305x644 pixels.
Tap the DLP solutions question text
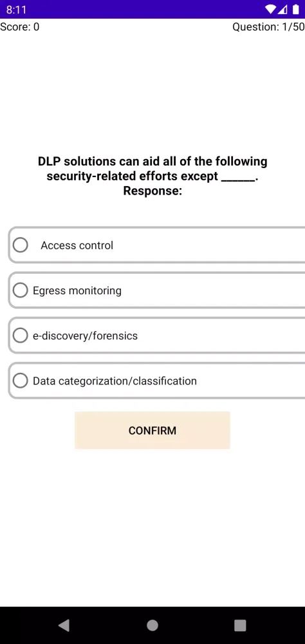(152, 169)
